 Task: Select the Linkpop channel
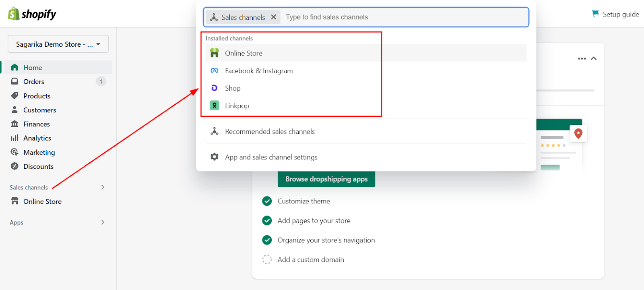click(x=366, y=106)
